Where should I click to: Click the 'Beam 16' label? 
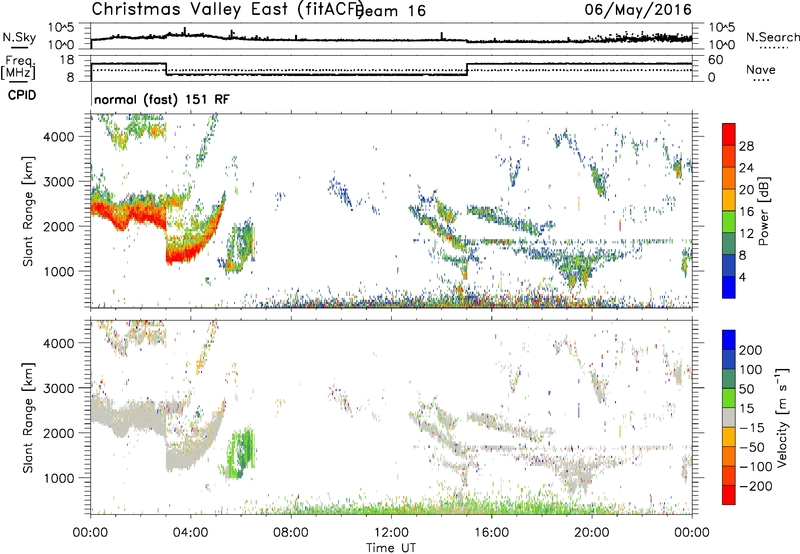click(x=391, y=11)
